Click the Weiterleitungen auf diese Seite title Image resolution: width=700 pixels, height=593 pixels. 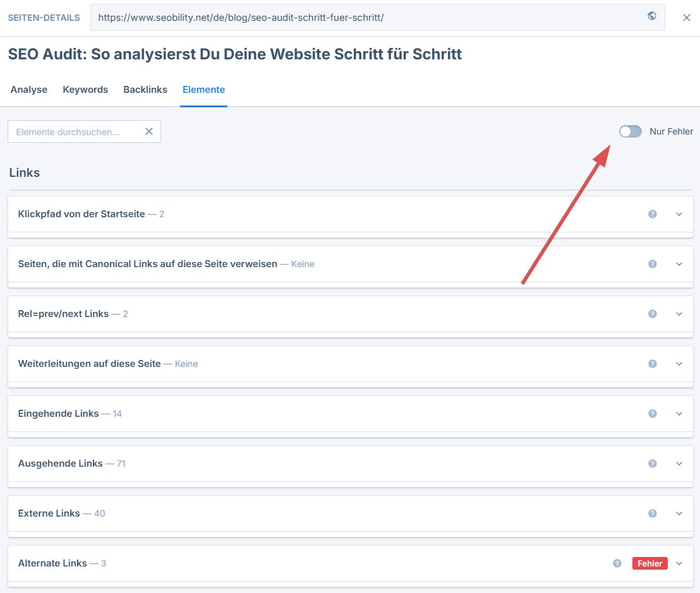[89, 364]
